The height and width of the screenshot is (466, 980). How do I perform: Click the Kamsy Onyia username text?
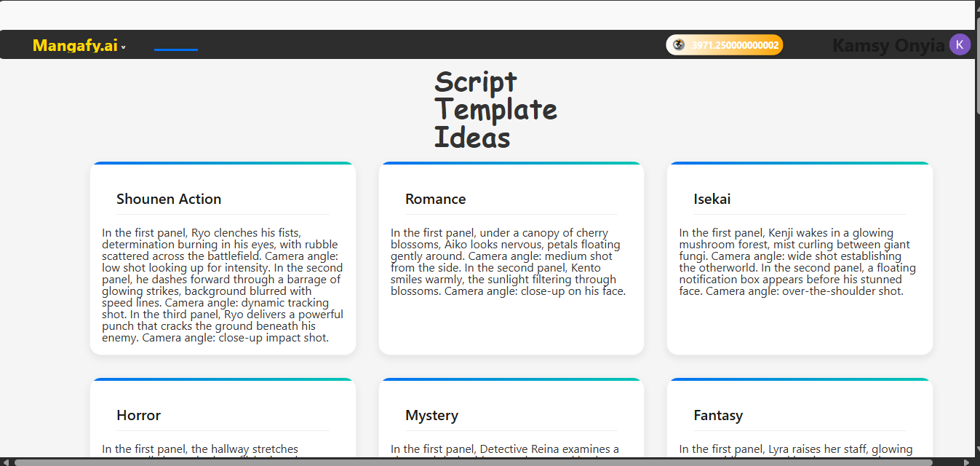click(888, 44)
